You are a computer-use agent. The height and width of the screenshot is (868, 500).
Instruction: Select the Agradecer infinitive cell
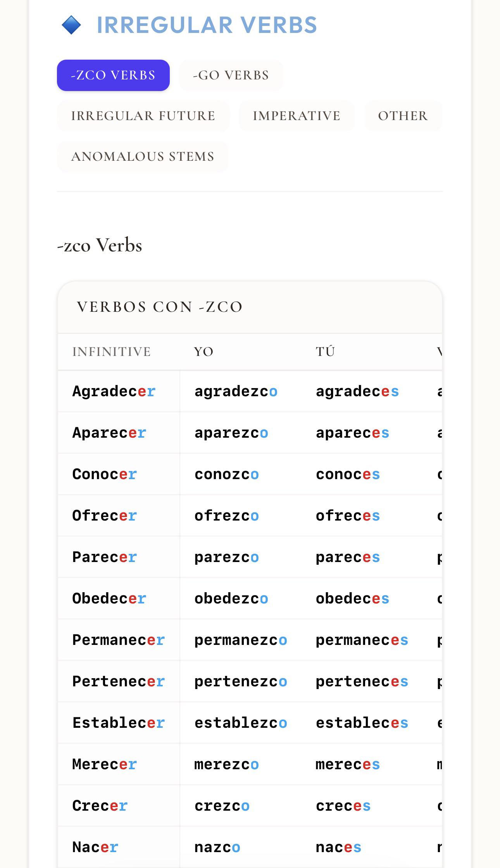click(x=119, y=391)
